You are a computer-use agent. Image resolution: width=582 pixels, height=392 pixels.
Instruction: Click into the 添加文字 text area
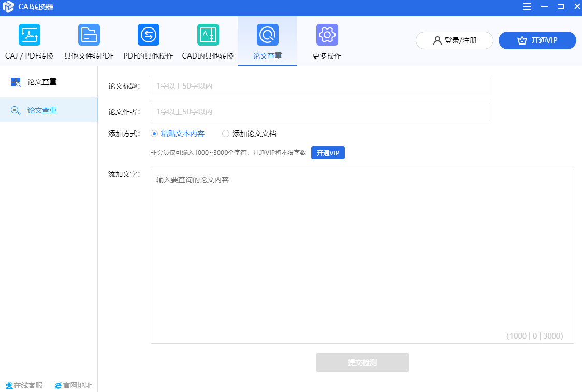tap(362, 256)
